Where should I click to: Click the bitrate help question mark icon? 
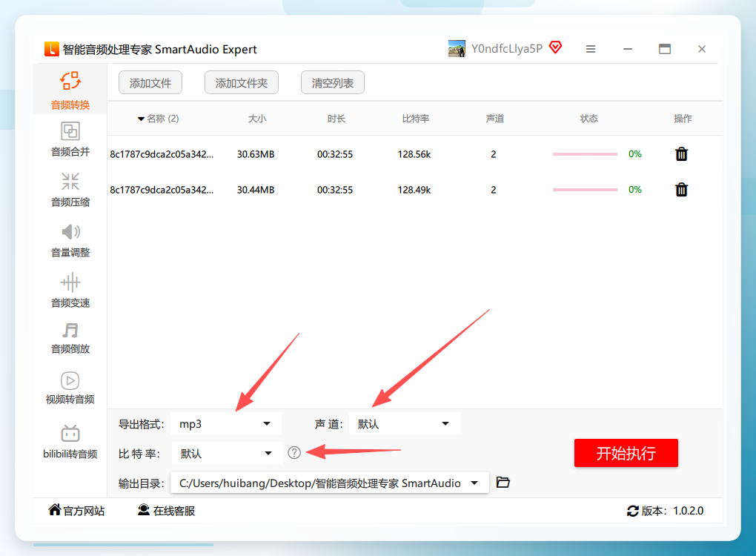(x=294, y=452)
